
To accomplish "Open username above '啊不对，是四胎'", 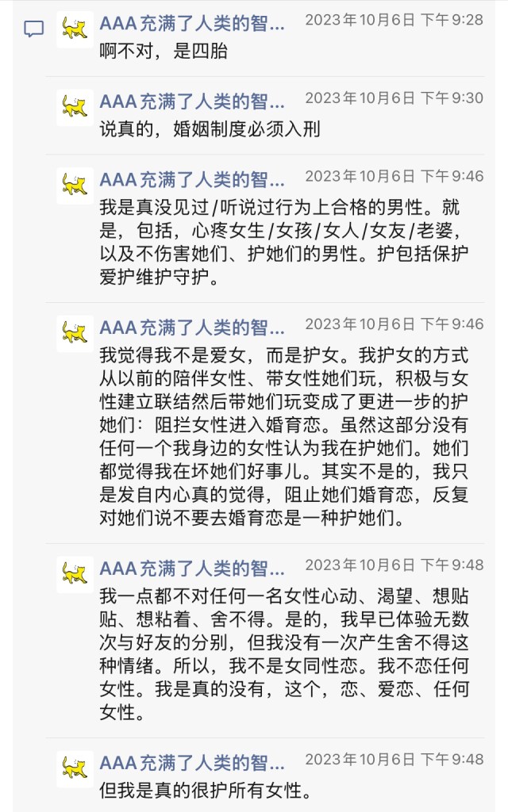I will pyautogui.click(x=192, y=24).
